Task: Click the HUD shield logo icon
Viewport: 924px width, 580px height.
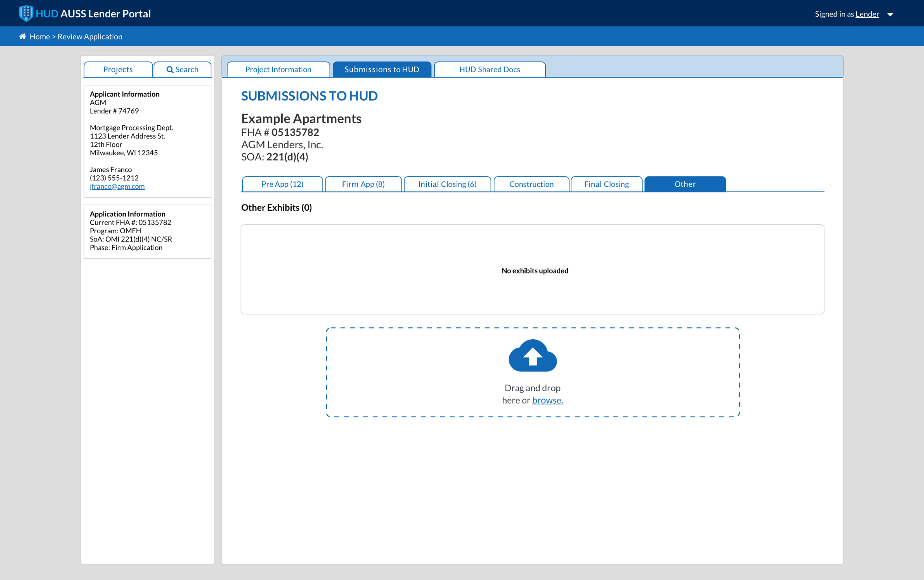Action: [26, 13]
